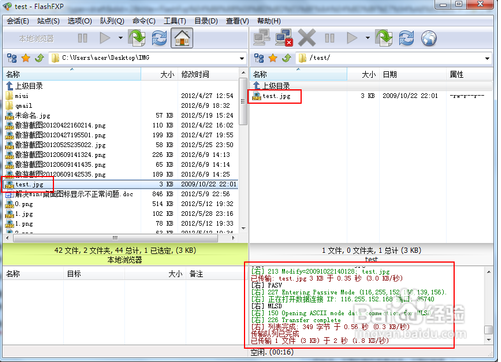501x362 pixels.
Task: Click the local pane green transfer queue icon
Action: [x=137, y=38]
